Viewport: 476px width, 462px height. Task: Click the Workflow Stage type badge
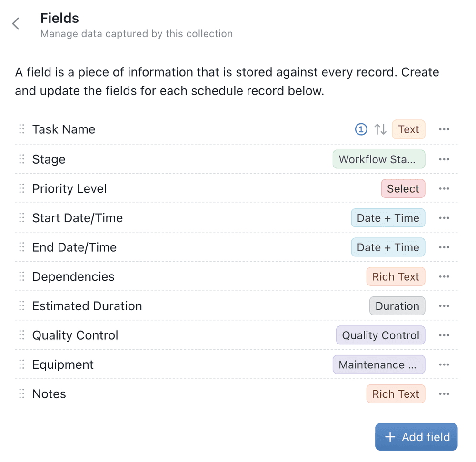click(x=378, y=159)
